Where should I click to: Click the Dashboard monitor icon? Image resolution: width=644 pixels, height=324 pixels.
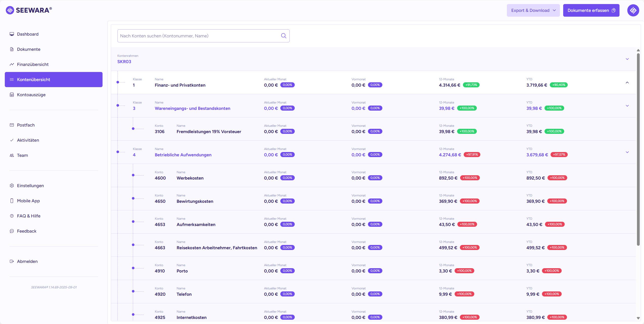coord(12,34)
